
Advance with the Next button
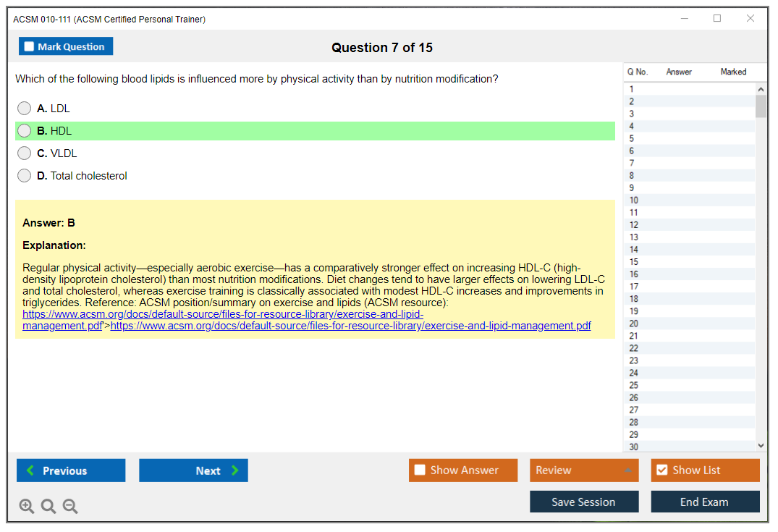[x=193, y=470]
